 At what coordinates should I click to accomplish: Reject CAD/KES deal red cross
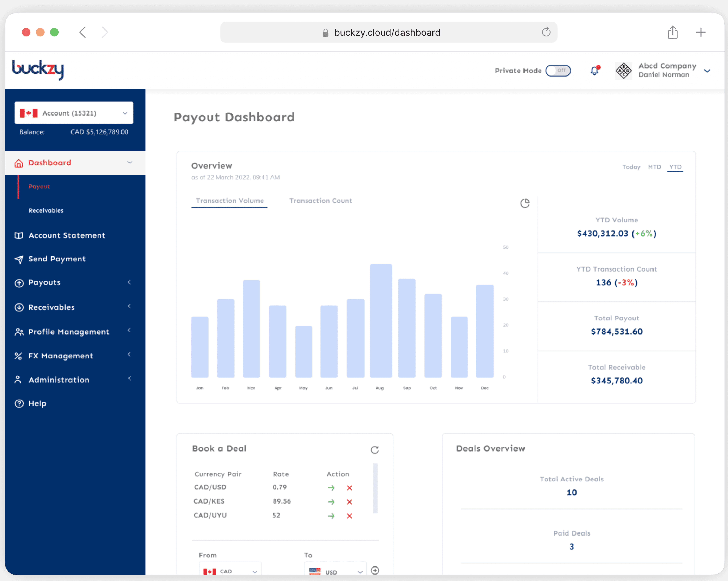tap(349, 502)
